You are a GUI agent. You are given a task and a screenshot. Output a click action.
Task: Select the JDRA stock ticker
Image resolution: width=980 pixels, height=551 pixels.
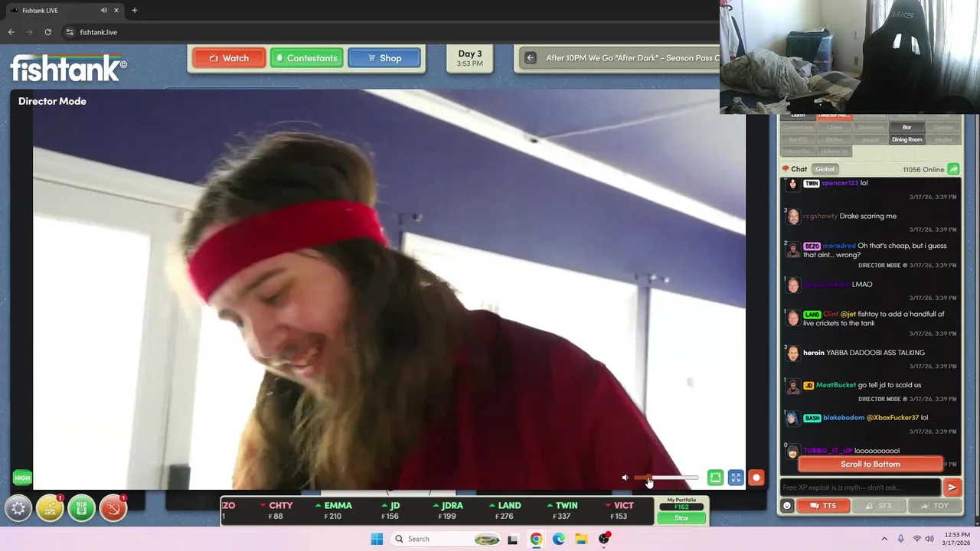coord(448,511)
